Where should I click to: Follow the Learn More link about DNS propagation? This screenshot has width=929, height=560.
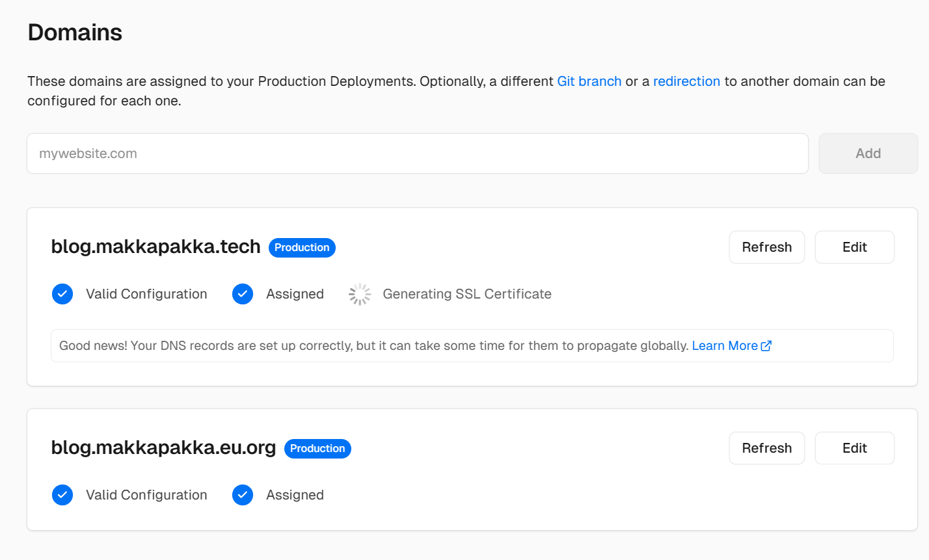[724, 346]
